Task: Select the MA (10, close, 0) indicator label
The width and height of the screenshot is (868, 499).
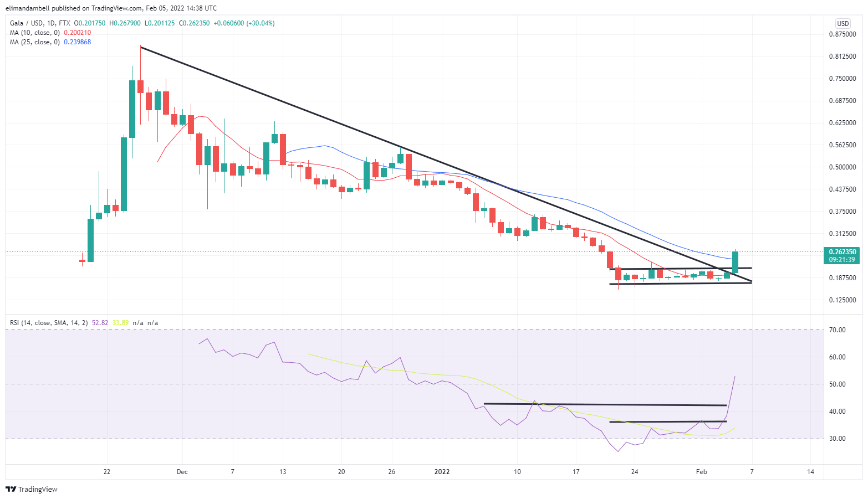Action: pos(34,33)
